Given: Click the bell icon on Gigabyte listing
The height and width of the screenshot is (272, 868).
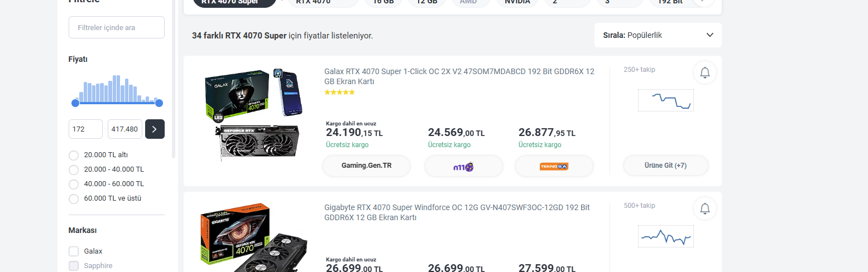Looking at the screenshot, I should [x=705, y=208].
